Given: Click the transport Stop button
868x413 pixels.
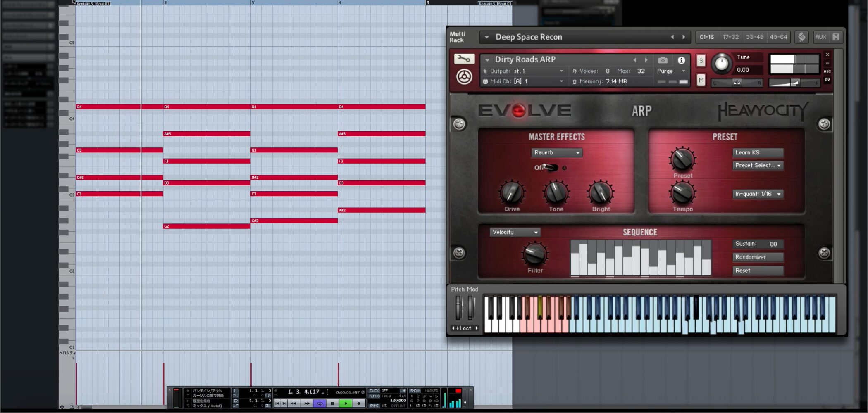Looking at the screenshot, I should point(332,404).
